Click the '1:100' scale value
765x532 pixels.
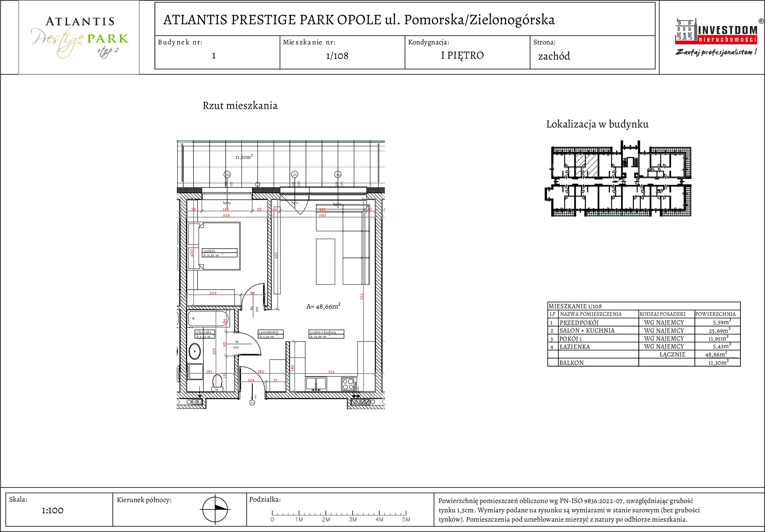(x=52, y=511)
